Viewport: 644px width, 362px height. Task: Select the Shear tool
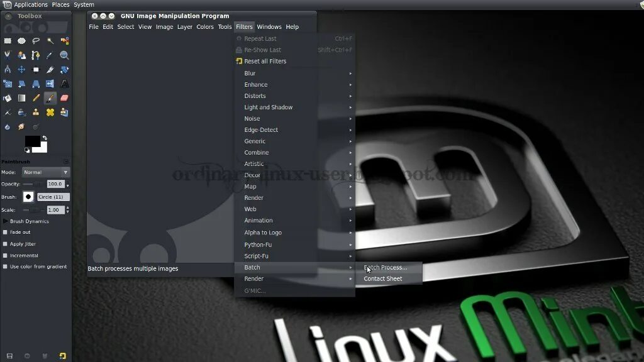(x=22, y=84)
